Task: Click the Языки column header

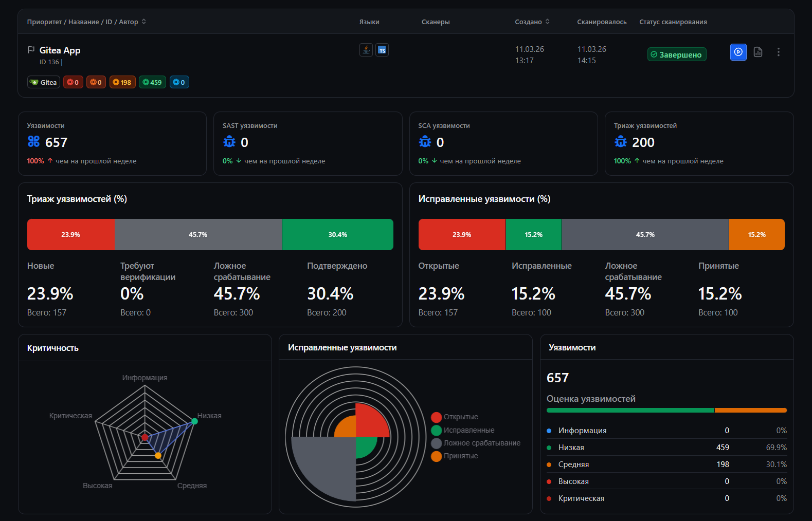Action: (369, 22)
